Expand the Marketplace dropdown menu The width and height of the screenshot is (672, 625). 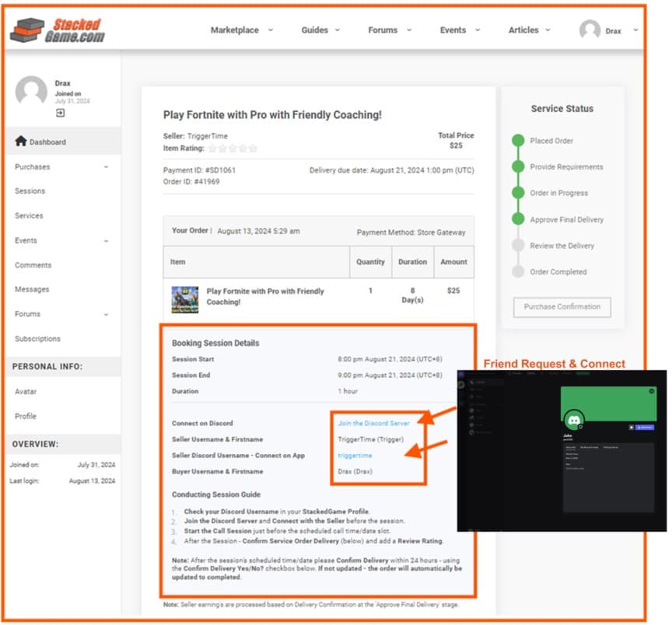click(271, 30)
